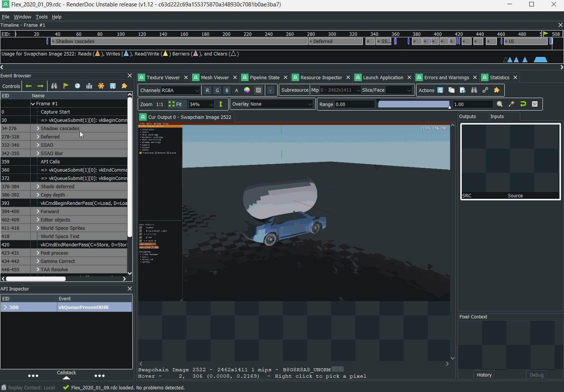The image size is (564, 392).
Task: Toggle the checkerboard alpha background button
Action: click(258, 90)
